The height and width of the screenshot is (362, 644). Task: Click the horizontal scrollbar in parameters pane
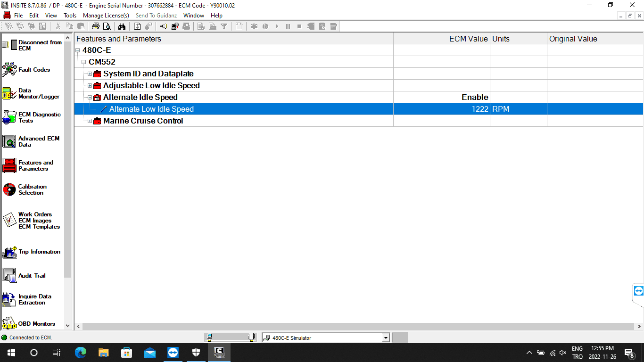354,326
